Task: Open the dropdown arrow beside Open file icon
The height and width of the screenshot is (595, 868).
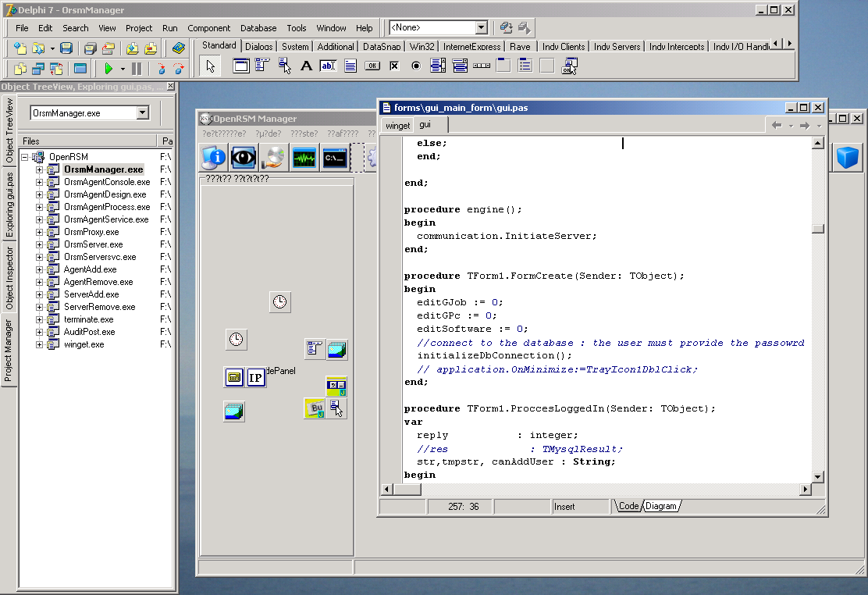Action: click(52, 48)
